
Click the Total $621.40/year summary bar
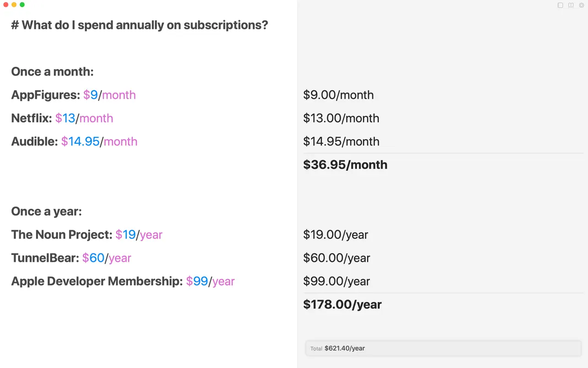pos(443,348)
